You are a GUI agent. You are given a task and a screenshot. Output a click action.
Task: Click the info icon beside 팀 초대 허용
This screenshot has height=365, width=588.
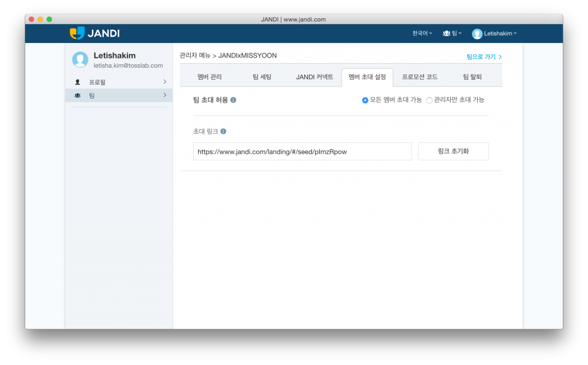pos(233,100)
